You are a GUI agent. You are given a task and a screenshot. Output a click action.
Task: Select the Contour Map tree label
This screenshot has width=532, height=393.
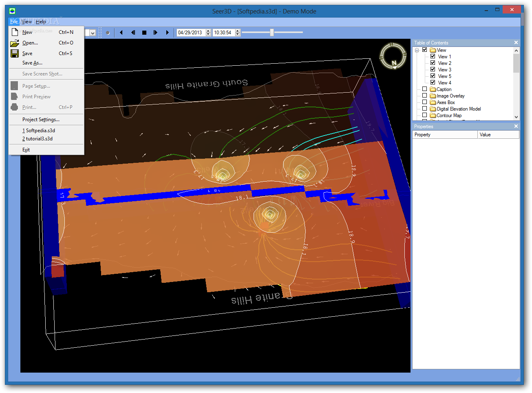pos(449,115)
